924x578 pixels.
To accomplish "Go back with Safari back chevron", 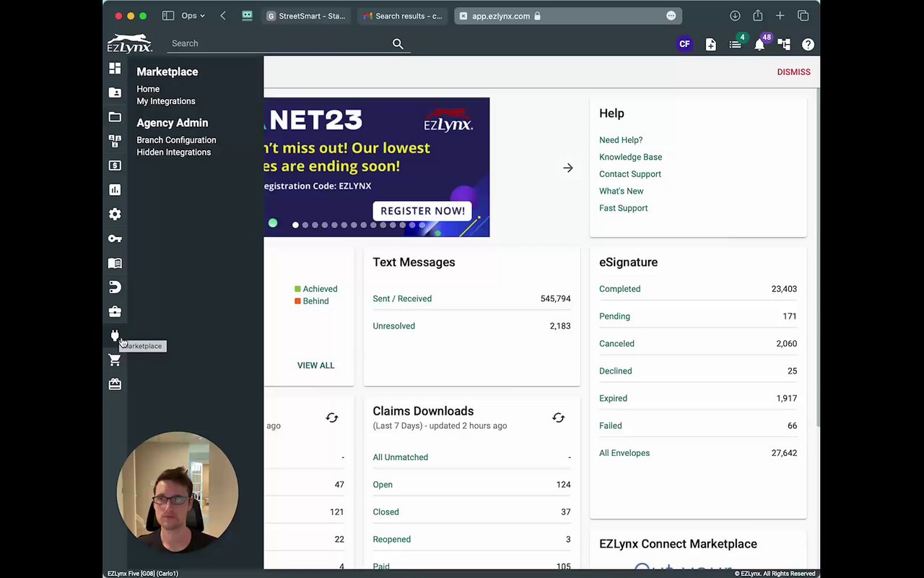I will pos(223,16).
